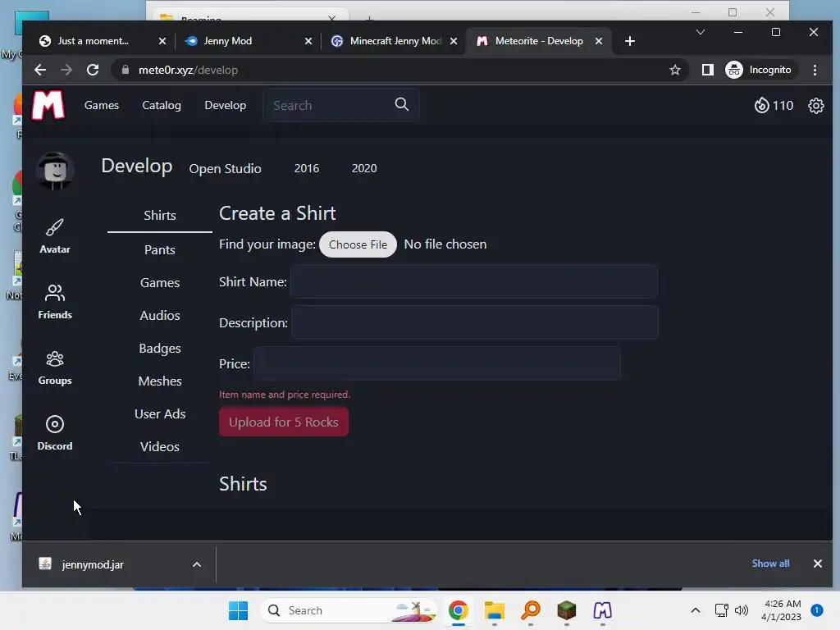Open a new browser tab

630,41
